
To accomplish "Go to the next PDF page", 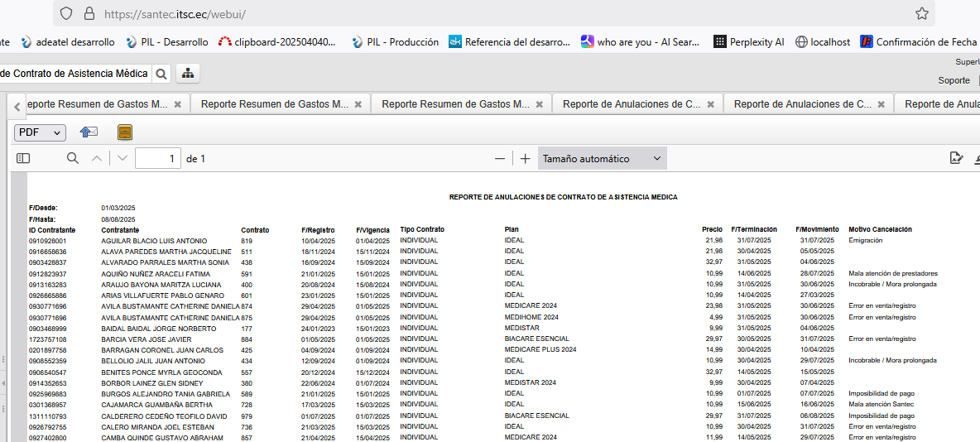I will click(122, 158).
